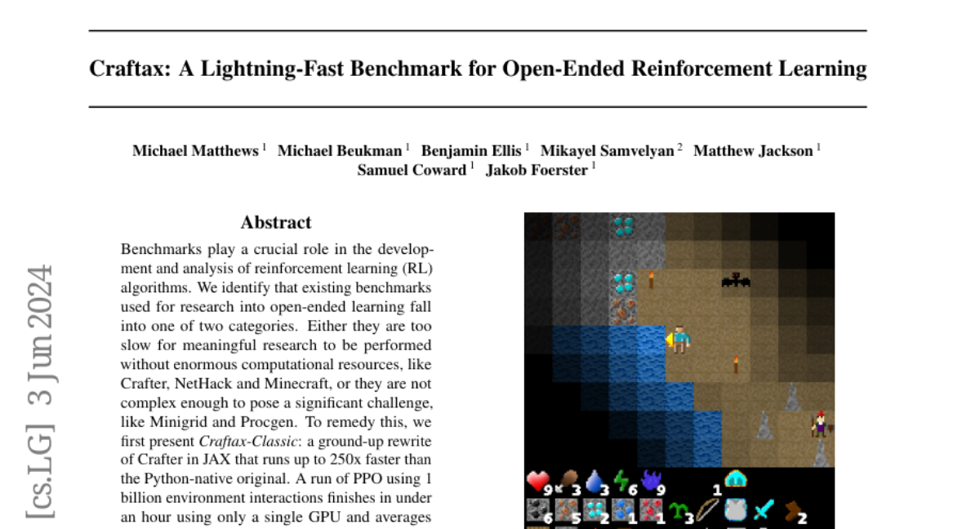
Task: Click the Abstract section heading
Action: pos(276,222)
